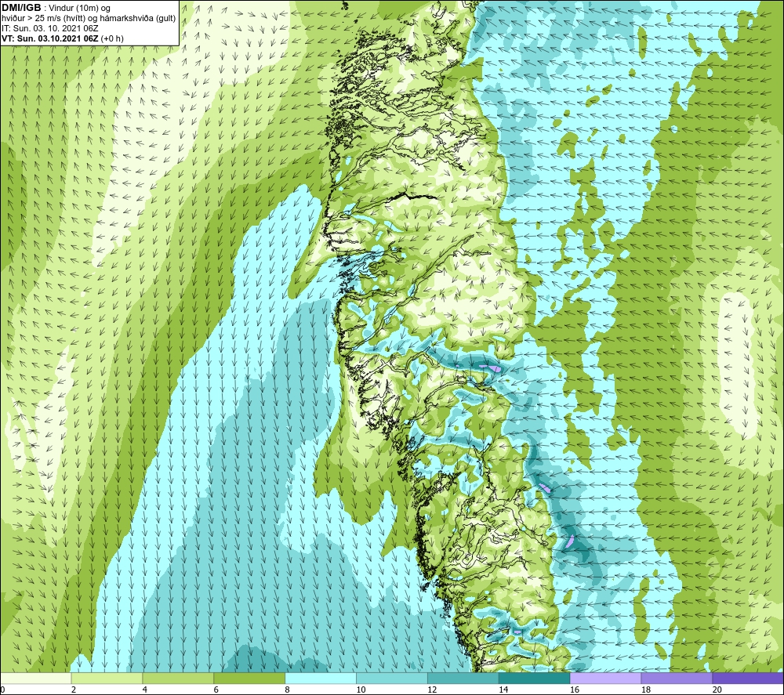This screenshot has height=695, width=784.
Task: Click the 14–16 m/s dark teal swatch
Action: coord(534,678)
